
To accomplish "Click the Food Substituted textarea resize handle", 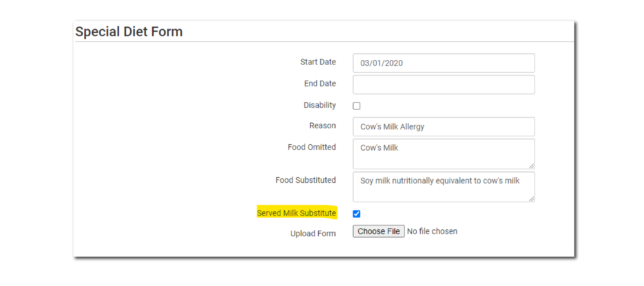I will pyautogui.click(x=532, y=199).
